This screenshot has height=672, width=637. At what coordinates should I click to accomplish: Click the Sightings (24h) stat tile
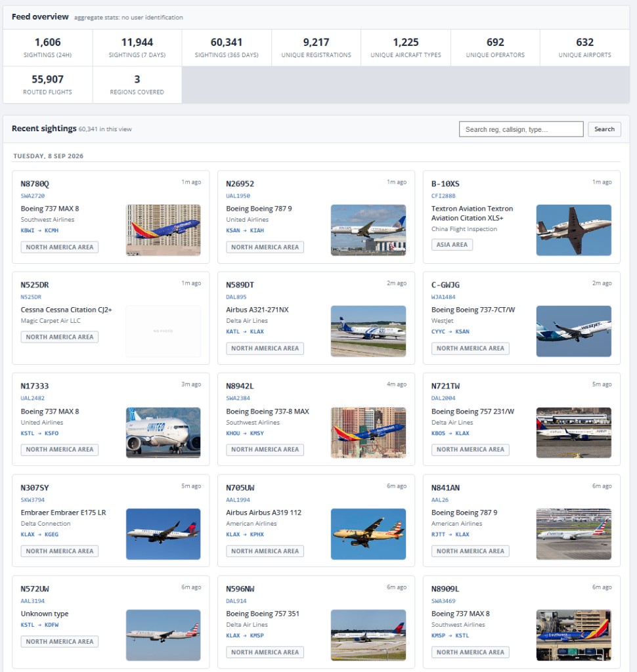click(48, 47)
